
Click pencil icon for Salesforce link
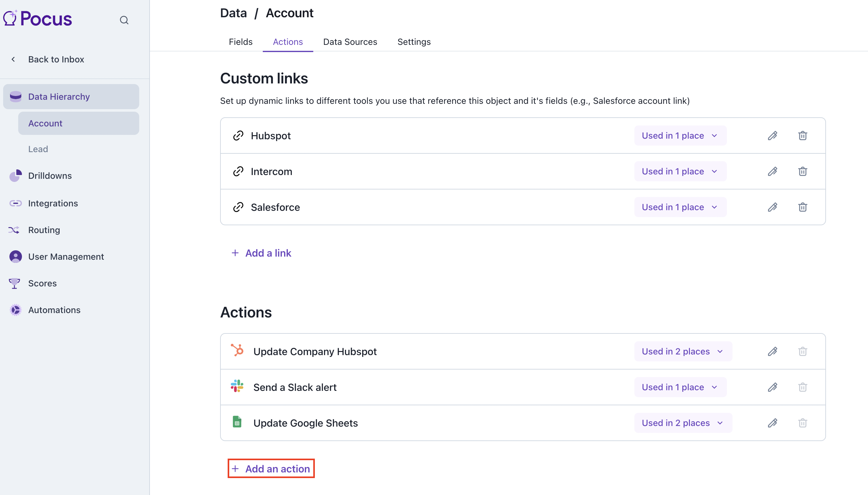772,207
